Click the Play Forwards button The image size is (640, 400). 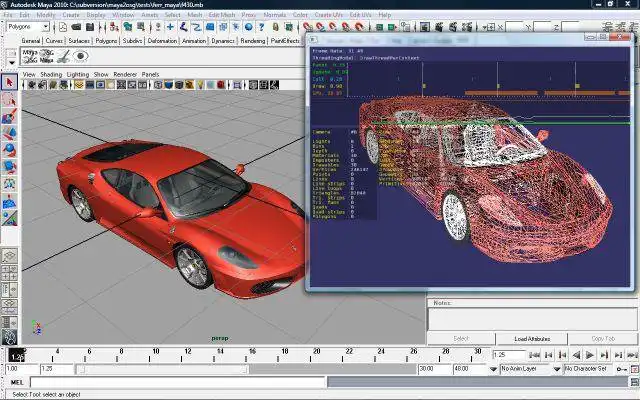pos(590,355)
